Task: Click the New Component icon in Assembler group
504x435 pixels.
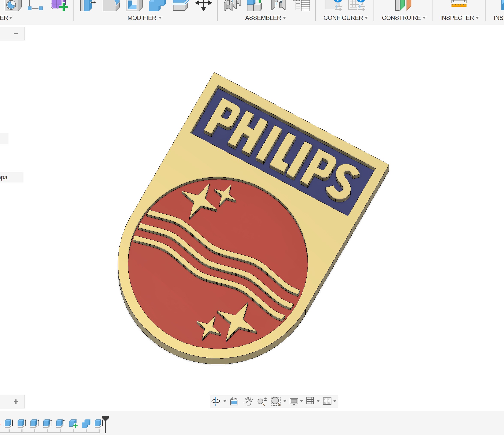Action: point(254,5)
